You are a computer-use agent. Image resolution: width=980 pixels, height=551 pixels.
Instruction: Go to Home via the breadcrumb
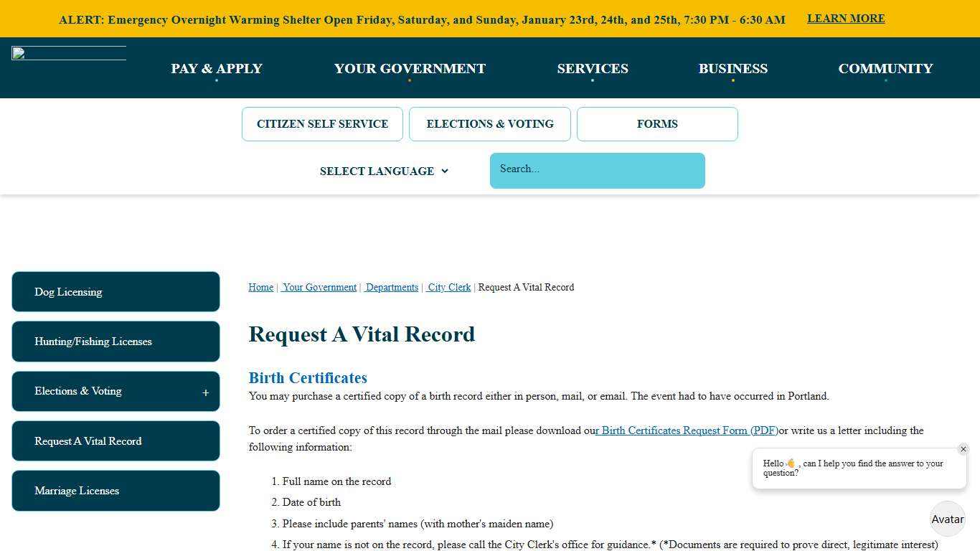pyautogui.click(x=260, y=287)
